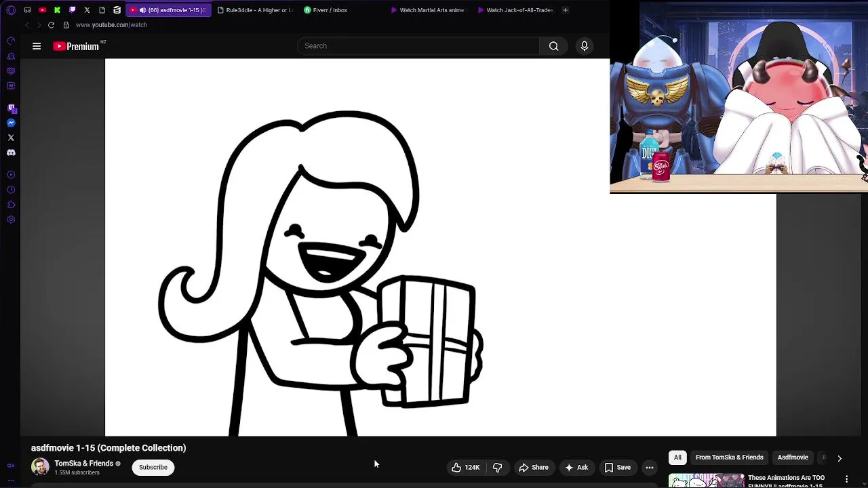Screen dimensions: 868x488
Task: Open Twitch in the sidebar
Action: pyautogui.click(x=11, y=108)
